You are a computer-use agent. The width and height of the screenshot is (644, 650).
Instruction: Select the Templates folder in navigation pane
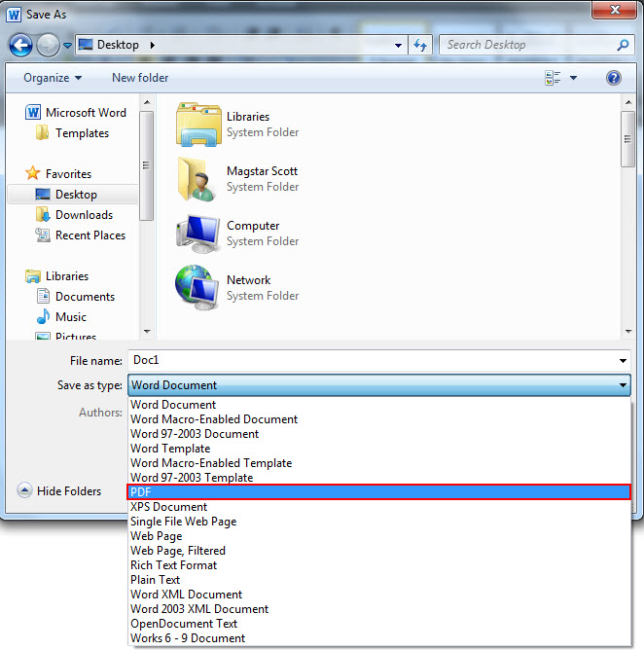tap(73, 133)
